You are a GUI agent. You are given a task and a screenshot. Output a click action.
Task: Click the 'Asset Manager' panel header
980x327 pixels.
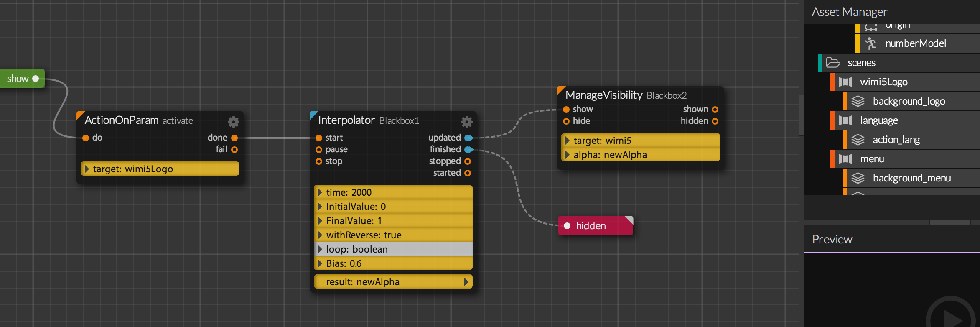[850, 12]
